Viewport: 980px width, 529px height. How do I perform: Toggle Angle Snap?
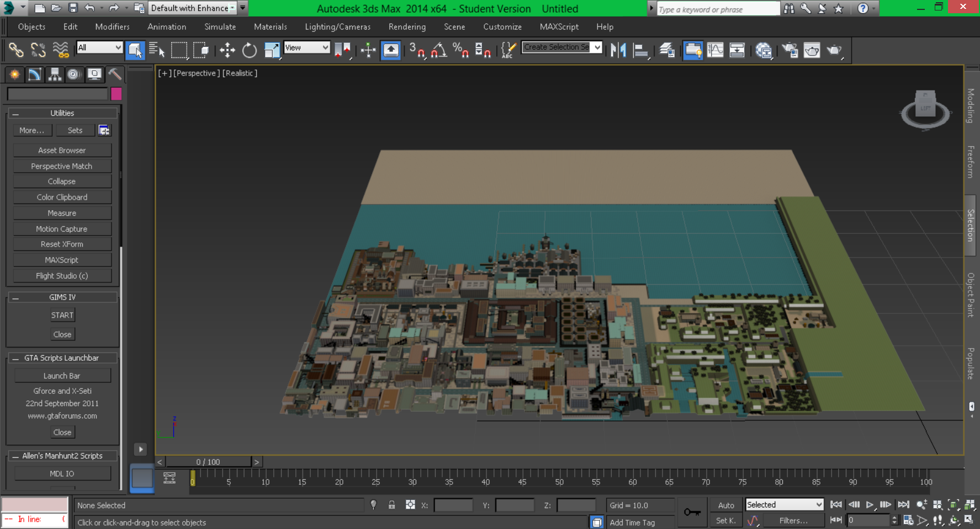[439, 50]
